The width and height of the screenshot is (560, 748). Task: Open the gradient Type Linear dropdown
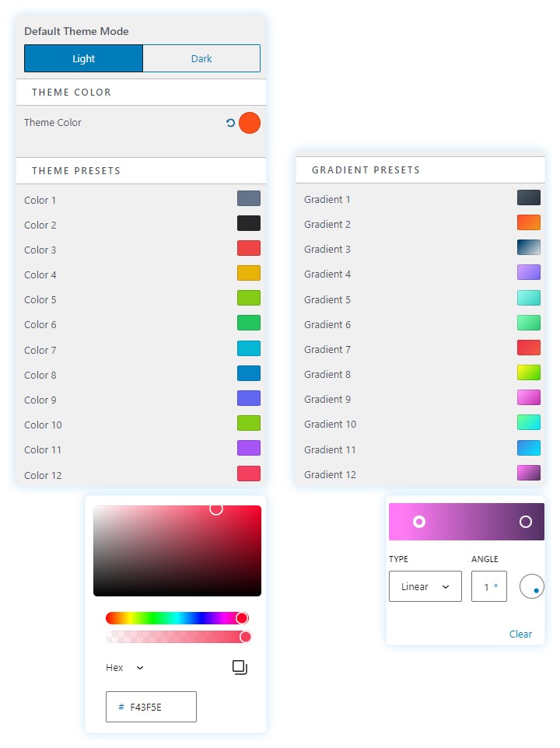coord(425,586)
